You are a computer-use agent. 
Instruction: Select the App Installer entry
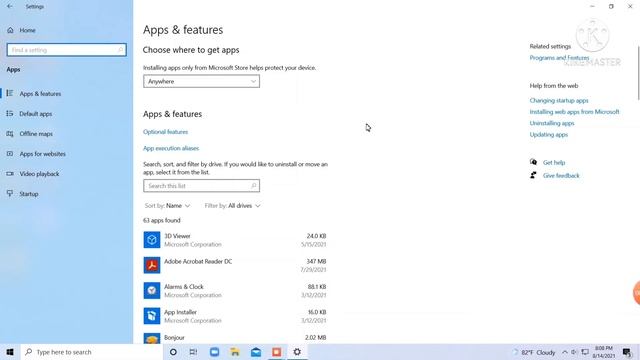(x=235, y=316)
